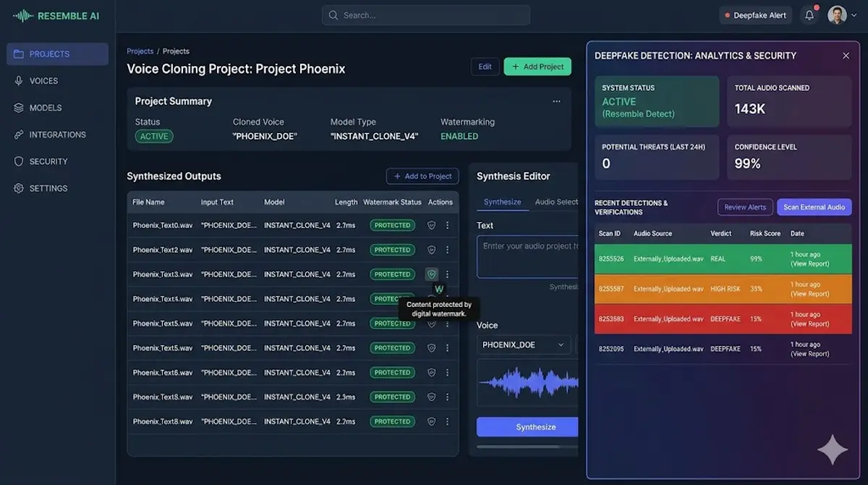Go to Models in the sidebar
The image size is (868, 485).
[46, 107]
